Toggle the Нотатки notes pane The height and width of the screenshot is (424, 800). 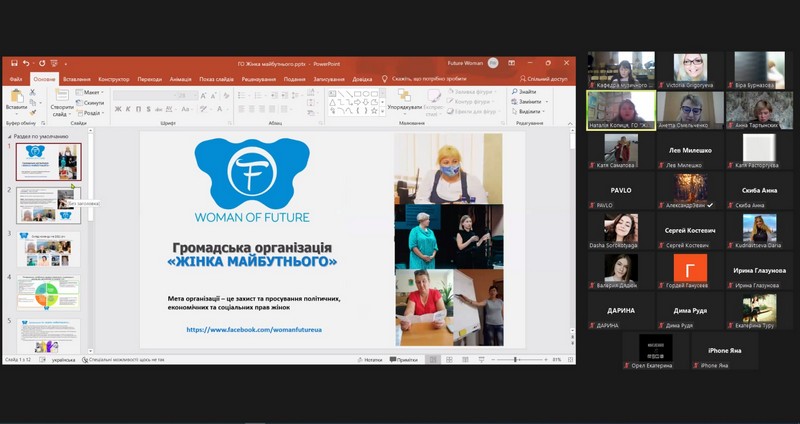pyautogui.click(x=369, y=360)
